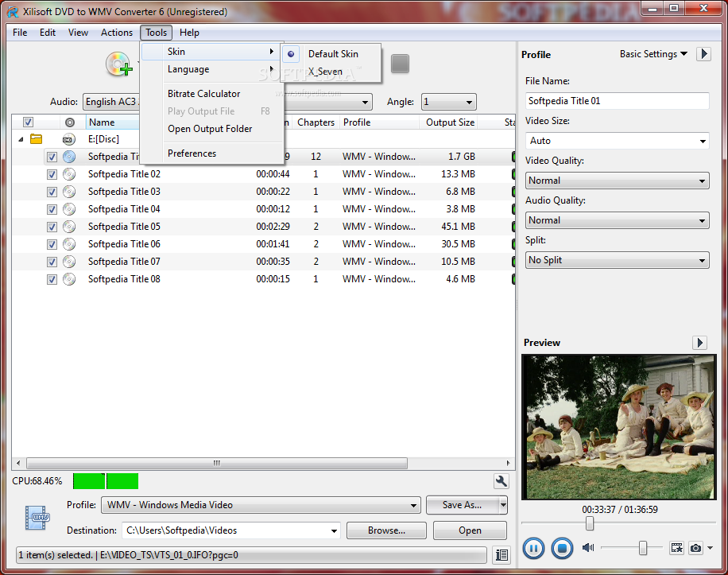Screen dimensions: 728x575
Task: Stop the preview playback
Action: point(562,548)
